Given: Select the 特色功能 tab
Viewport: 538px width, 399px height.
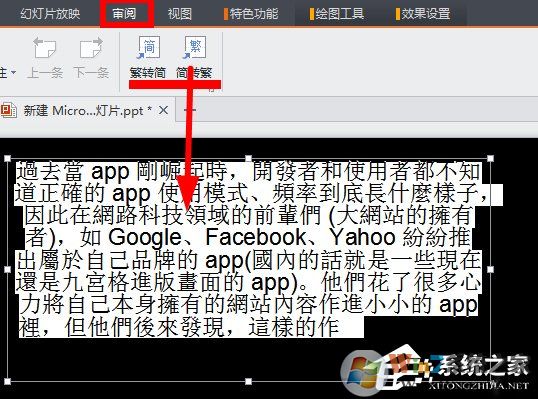Looking at the screenshot, I should coord(251,14).
